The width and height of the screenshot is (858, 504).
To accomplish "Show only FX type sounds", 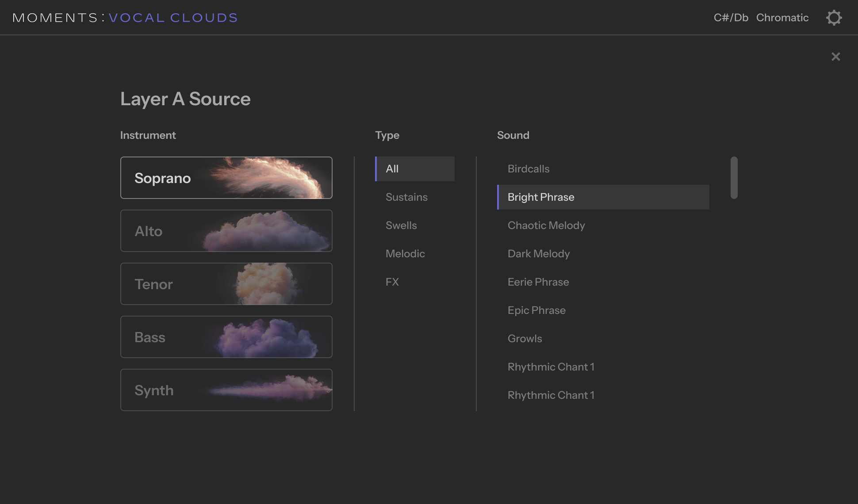I will click(392, 282).
